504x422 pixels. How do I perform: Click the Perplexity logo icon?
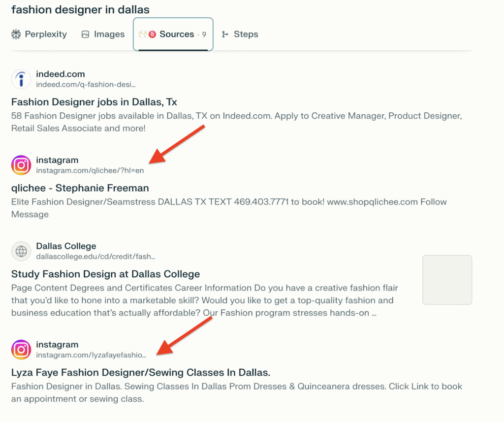pos(16,34)
